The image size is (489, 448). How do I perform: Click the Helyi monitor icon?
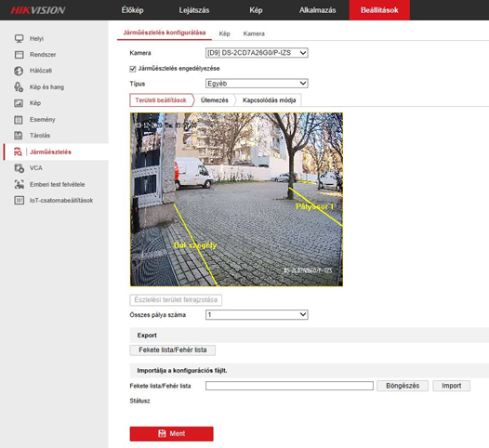tap(19, 39)
